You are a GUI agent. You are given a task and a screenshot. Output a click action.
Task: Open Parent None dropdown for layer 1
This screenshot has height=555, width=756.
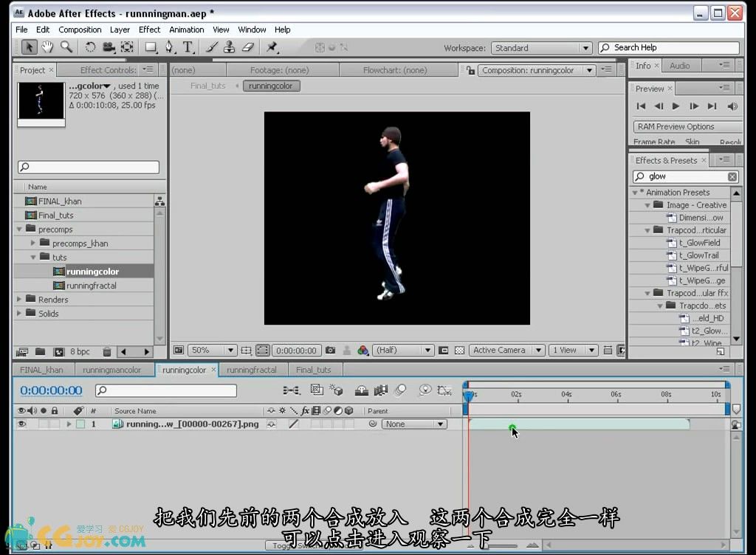tap(414, 424)
